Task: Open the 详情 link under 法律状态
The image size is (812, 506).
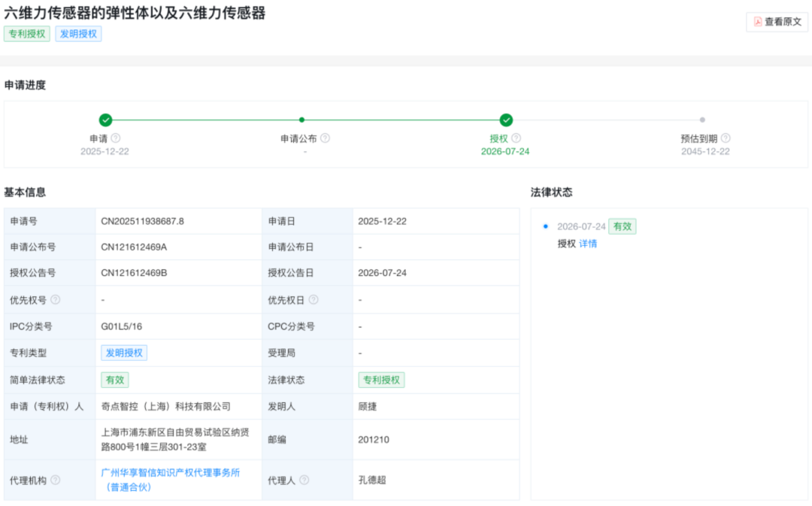Action: pyautogui.click(x=588, y=244)
